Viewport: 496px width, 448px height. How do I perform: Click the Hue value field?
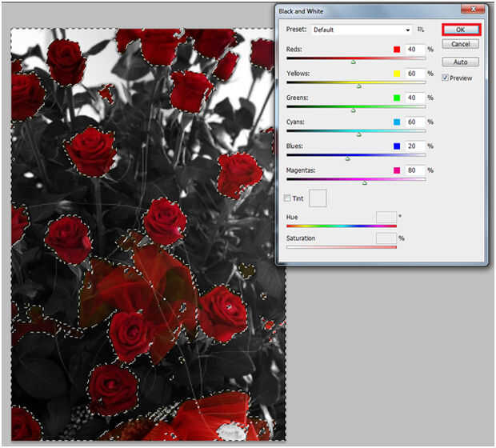coord(386,217)
